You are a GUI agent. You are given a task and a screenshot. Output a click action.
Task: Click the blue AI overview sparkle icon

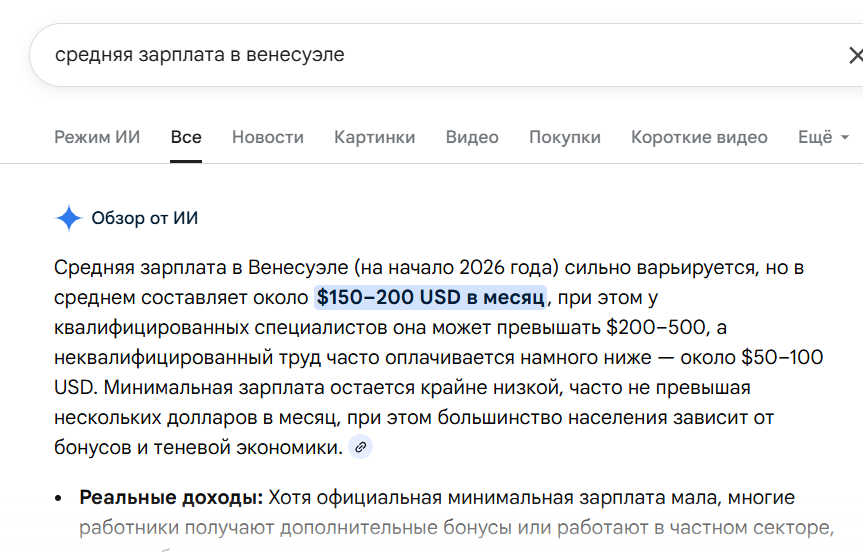(68, 218)
